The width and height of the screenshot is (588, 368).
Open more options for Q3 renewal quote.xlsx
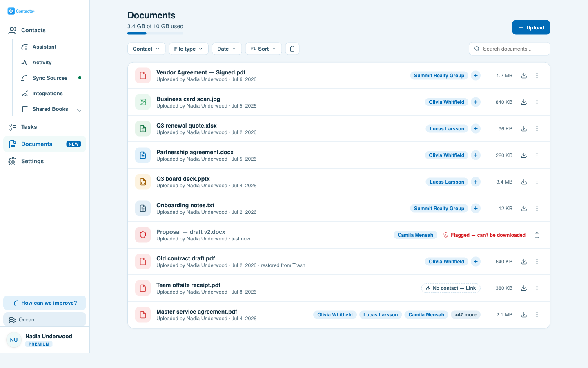coord(537,129)
